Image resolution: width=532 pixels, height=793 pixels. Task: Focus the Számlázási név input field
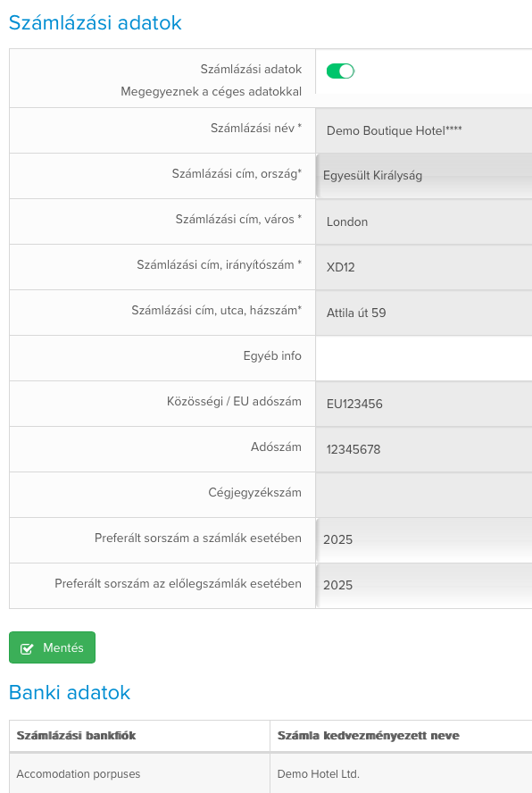click(424, 130)
